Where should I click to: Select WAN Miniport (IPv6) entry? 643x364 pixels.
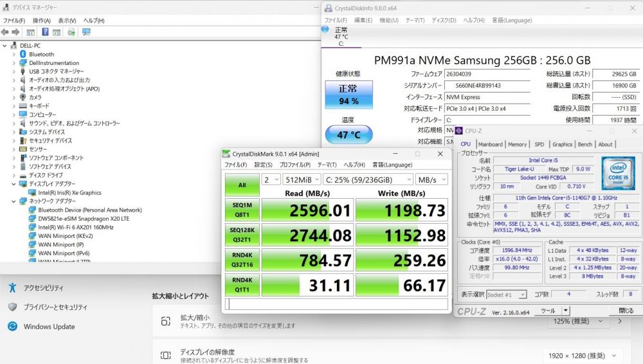(x=64, y=253)
